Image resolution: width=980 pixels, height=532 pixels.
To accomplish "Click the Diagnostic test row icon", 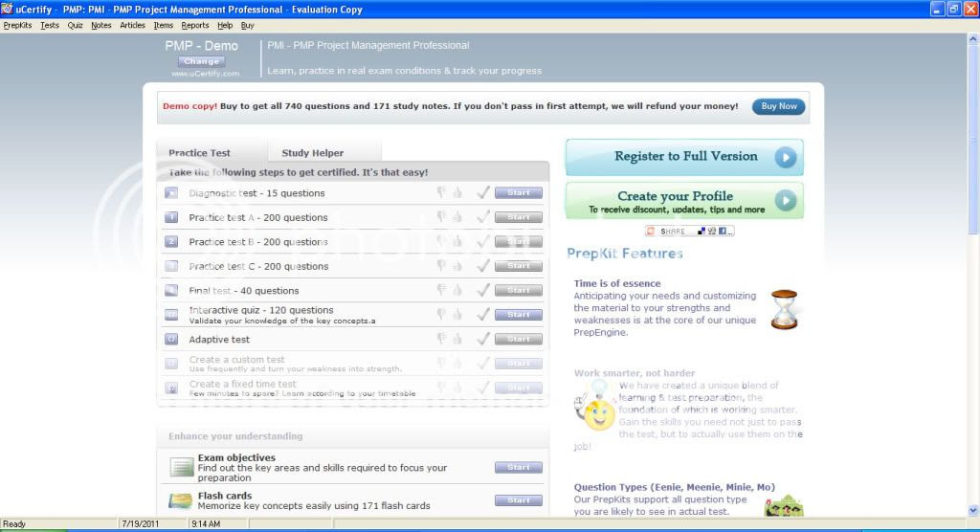I will point(171,193).
